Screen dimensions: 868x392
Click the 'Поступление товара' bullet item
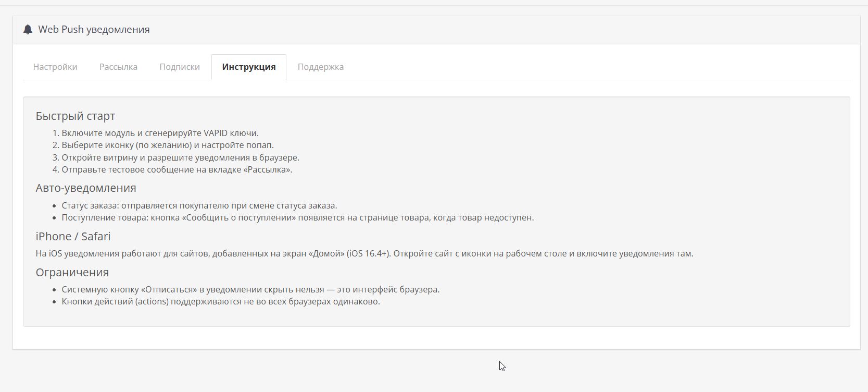(297, 217)
